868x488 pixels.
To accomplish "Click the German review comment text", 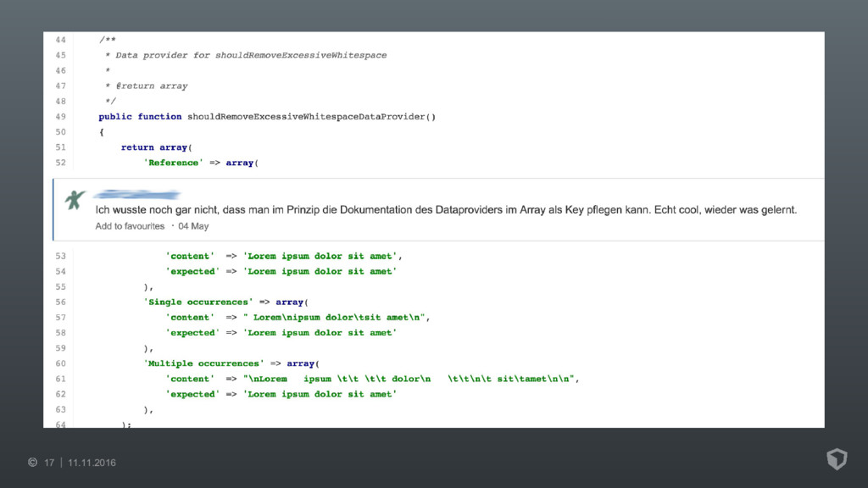I will click(446, 210).
